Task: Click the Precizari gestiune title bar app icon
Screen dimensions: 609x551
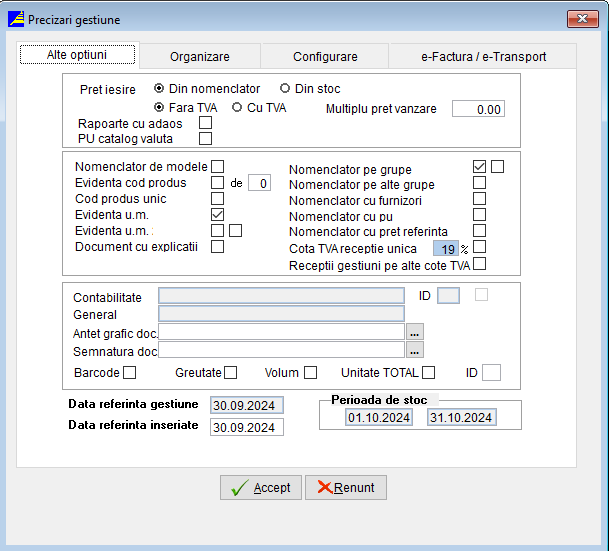Action: (x=17, y=18)
